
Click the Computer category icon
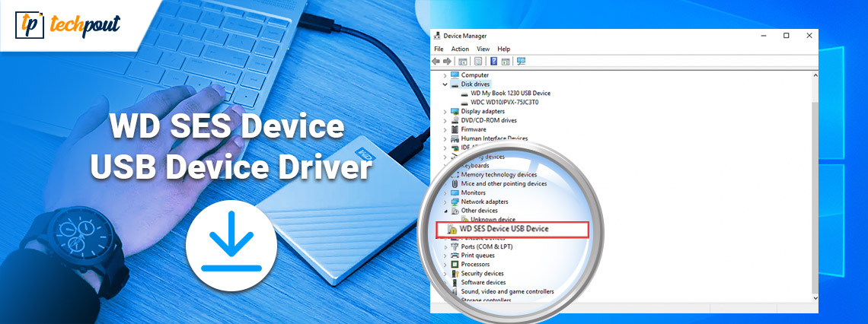pyautogui.click(x=455, y=75)
